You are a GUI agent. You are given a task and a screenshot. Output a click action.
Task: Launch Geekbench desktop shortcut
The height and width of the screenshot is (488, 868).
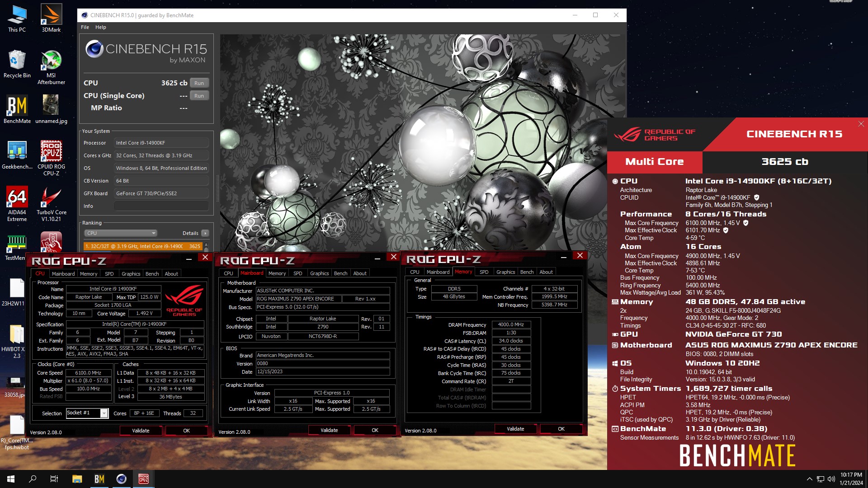17,155
